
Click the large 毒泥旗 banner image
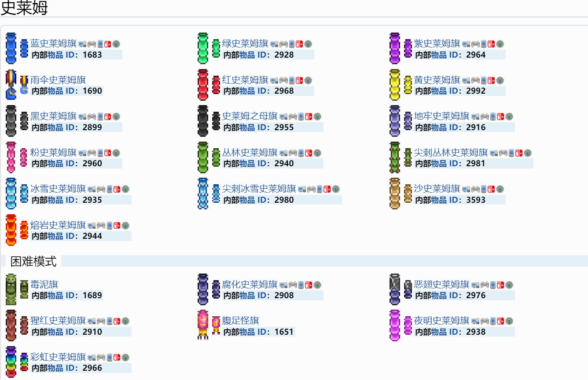point(11,289)
